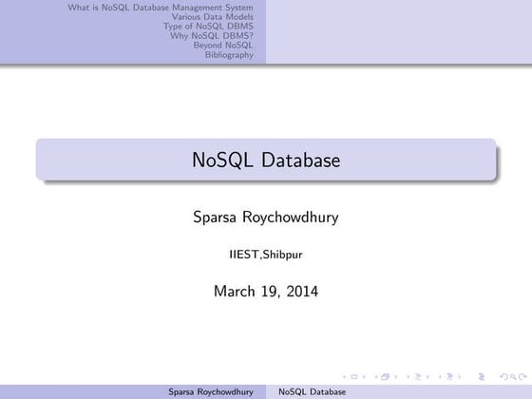
Task: Click the go forward curved arrow icon
Action: click(x=522, y=376)
